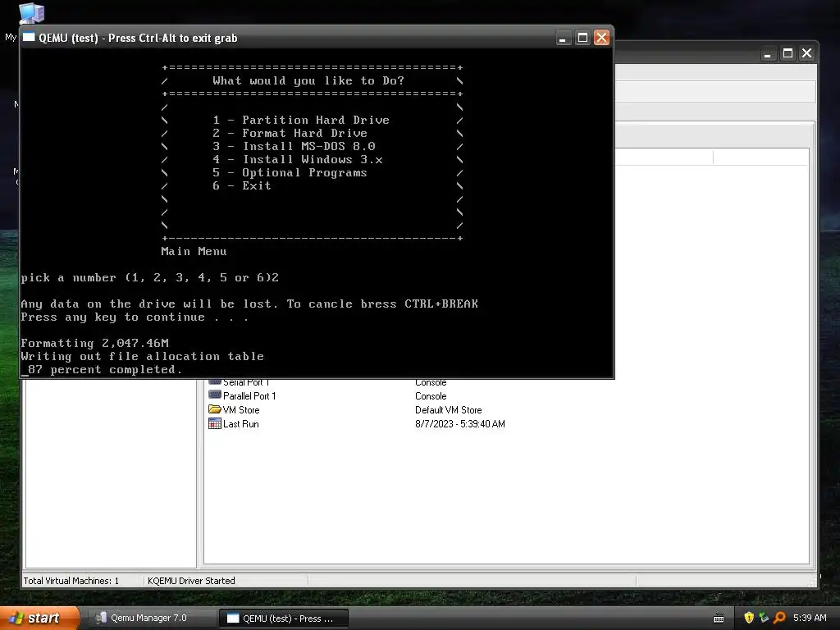Minimize the Qemu Manager window behind
The width and height of the screenshot is (840, 630).
point(768,53)
